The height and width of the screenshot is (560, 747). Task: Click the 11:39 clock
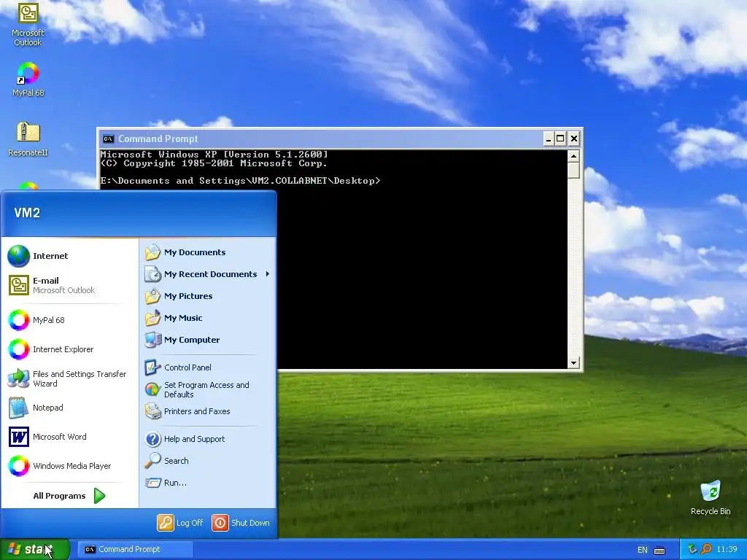point(727,549)
